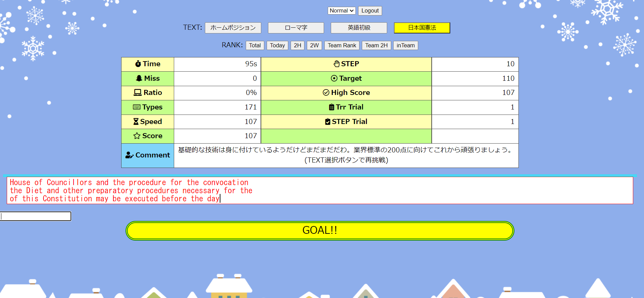Click the laptop icon beside Ratio
This screenshot has height=298, width=644.
[137, 93]
